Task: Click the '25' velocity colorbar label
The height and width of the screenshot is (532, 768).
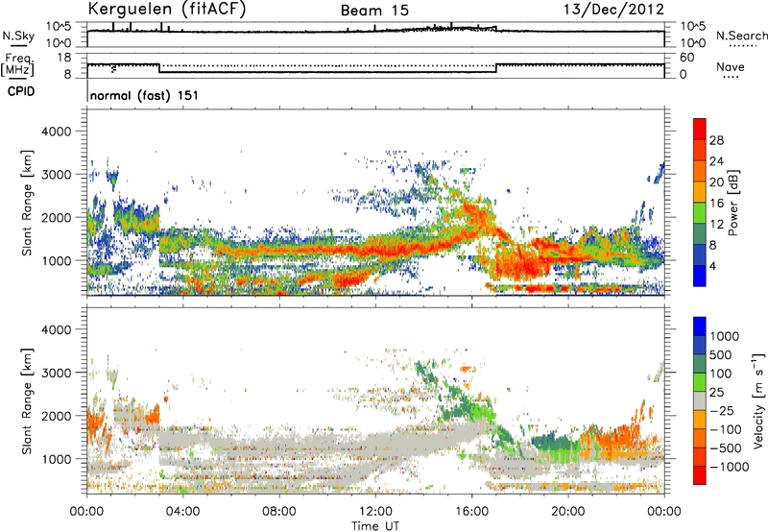Action: click(716, 393)
